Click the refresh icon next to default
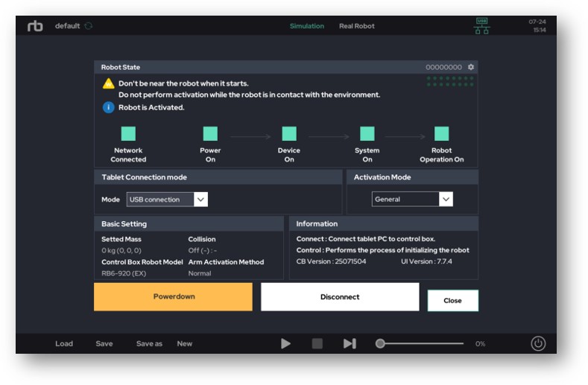Viewport: 588px width, 385px height. pyautogui.click(x=89, y=26)
